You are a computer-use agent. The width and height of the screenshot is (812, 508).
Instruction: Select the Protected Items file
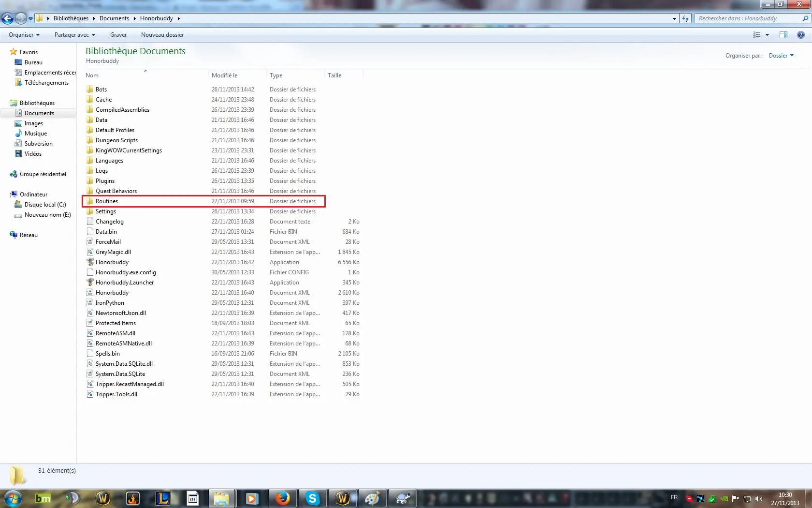116,323
